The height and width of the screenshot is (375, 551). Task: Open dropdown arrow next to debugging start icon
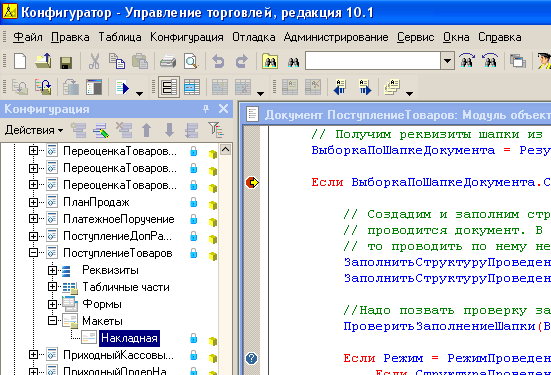(140, 93)
